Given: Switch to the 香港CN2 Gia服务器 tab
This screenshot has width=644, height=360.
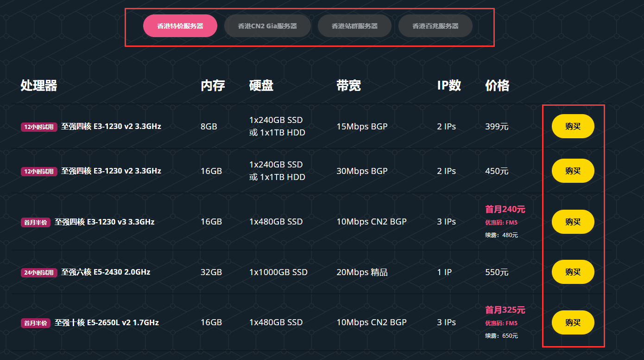Looking at the screenshot, I should [267, 26].
